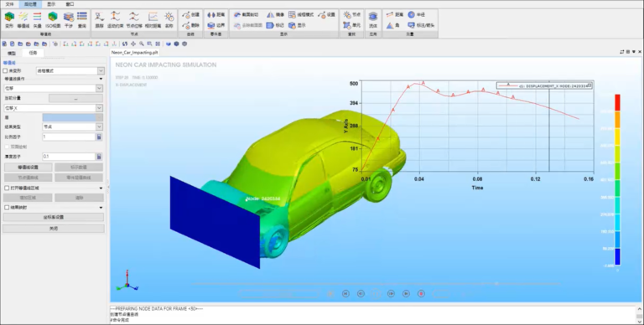Click the 名称 node name tool
644x325 pixels.
pyautogui.click(x=169, y=20)
